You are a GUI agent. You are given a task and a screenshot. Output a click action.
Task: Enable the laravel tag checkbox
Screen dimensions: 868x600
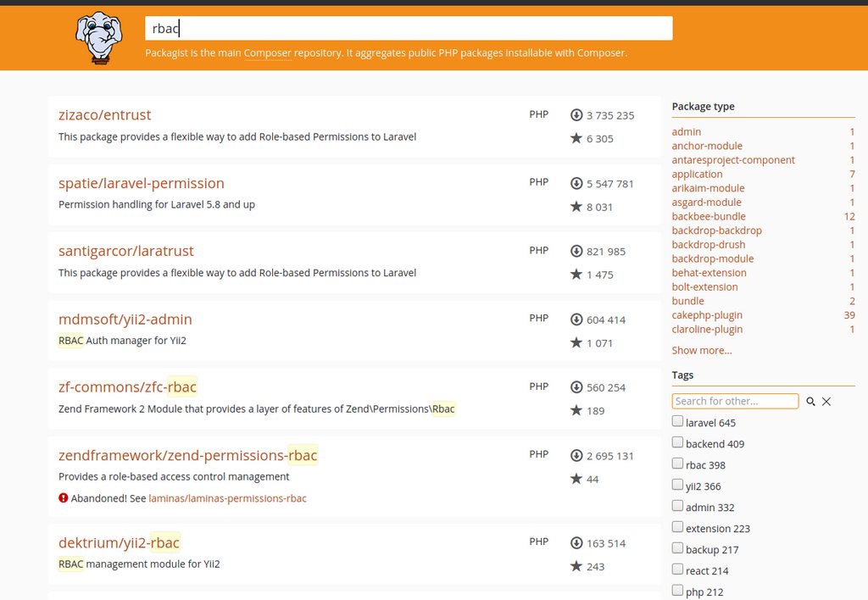[677, 421]
